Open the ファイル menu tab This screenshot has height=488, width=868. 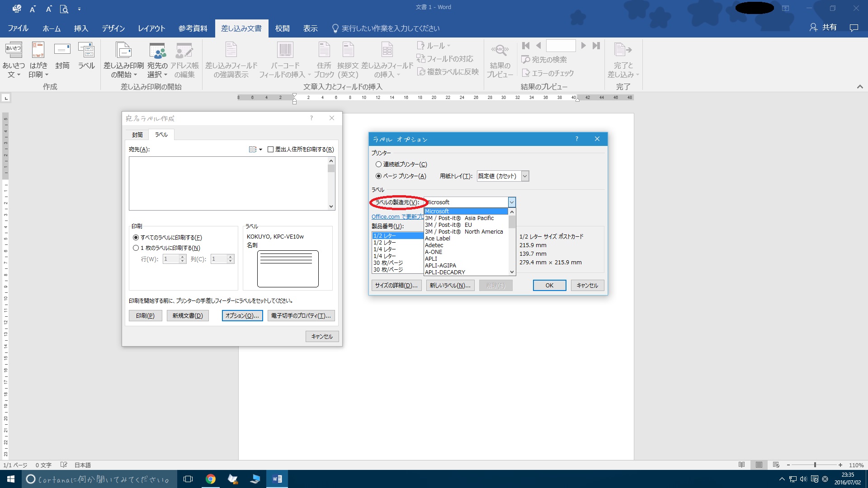coord(18,28)
